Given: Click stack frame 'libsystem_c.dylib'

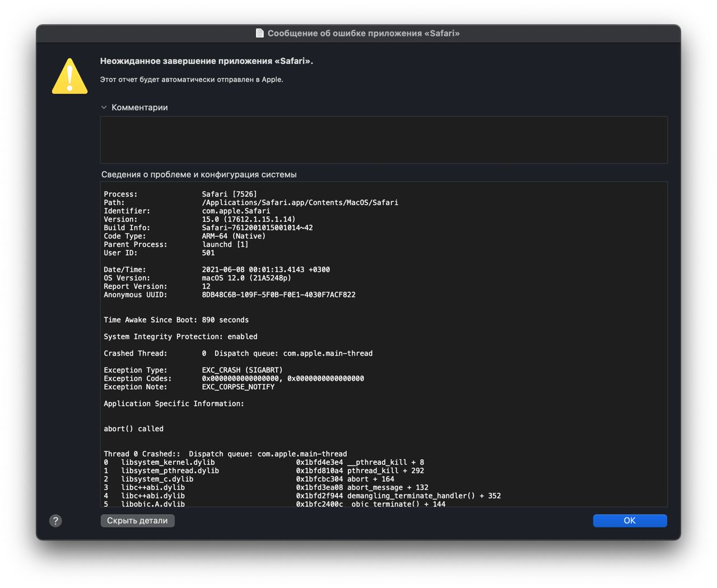Looking at the screenshot, I should pos(157,480).
